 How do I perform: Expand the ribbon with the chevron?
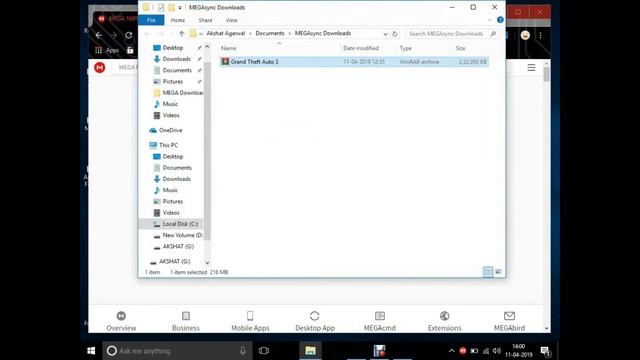pyautogui.click(x=490, y=20)
